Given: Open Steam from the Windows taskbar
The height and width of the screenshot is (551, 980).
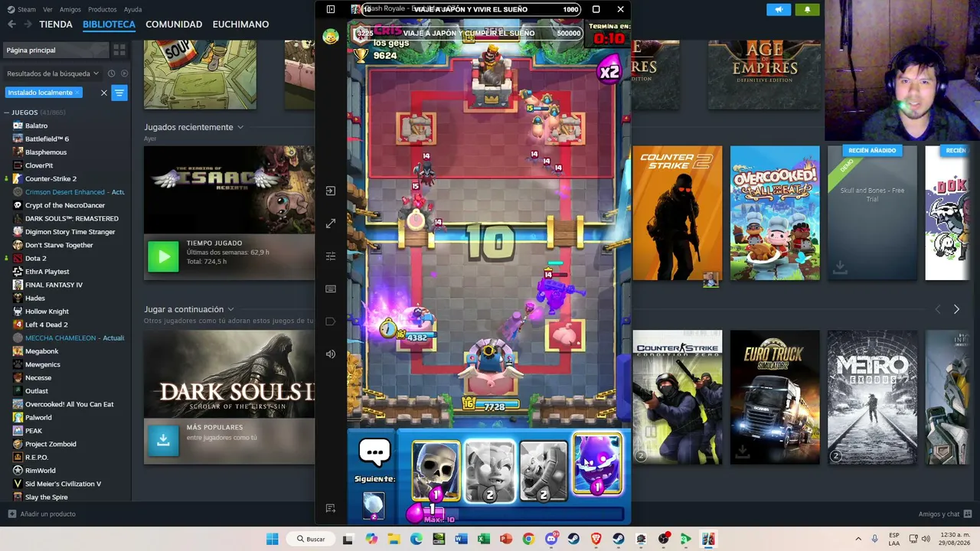Looking at the screenshot, I should click(x=573, y=539).
